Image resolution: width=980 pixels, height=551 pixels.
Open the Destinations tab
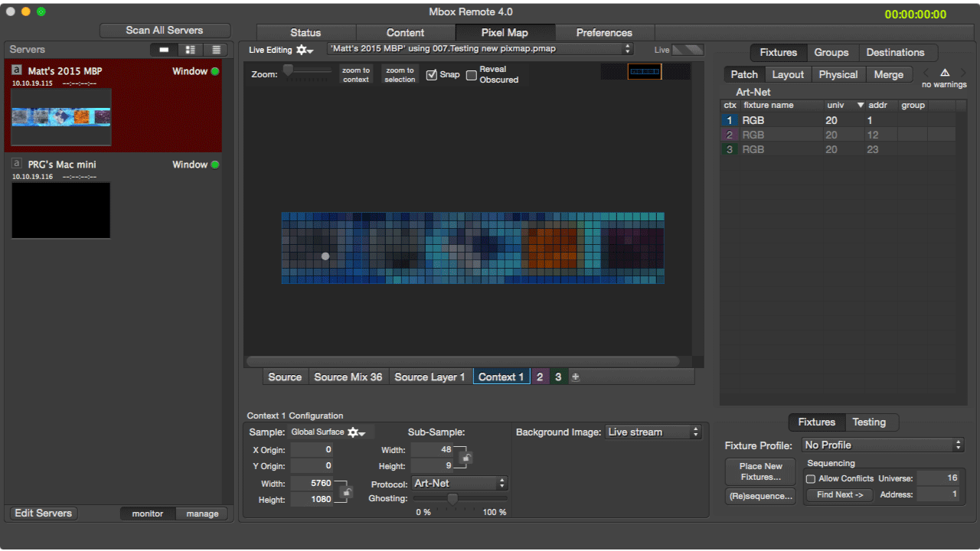pos(895,53)
